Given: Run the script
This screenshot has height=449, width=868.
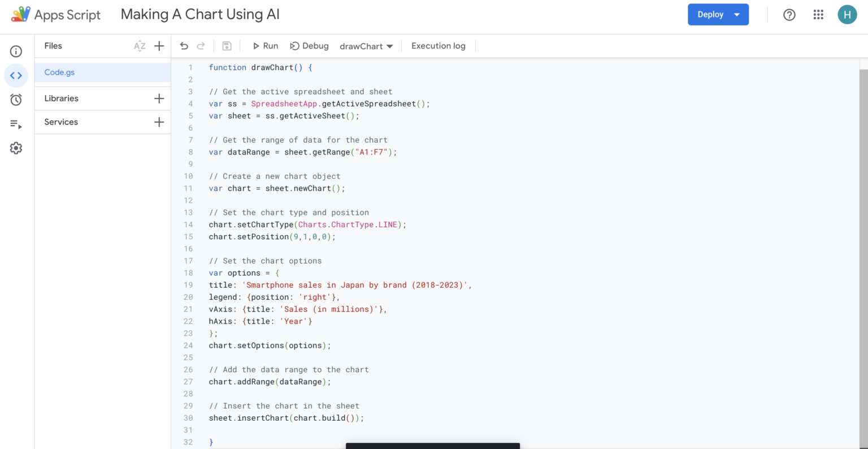Looking at the screenshot, I should tap(265, 46).
